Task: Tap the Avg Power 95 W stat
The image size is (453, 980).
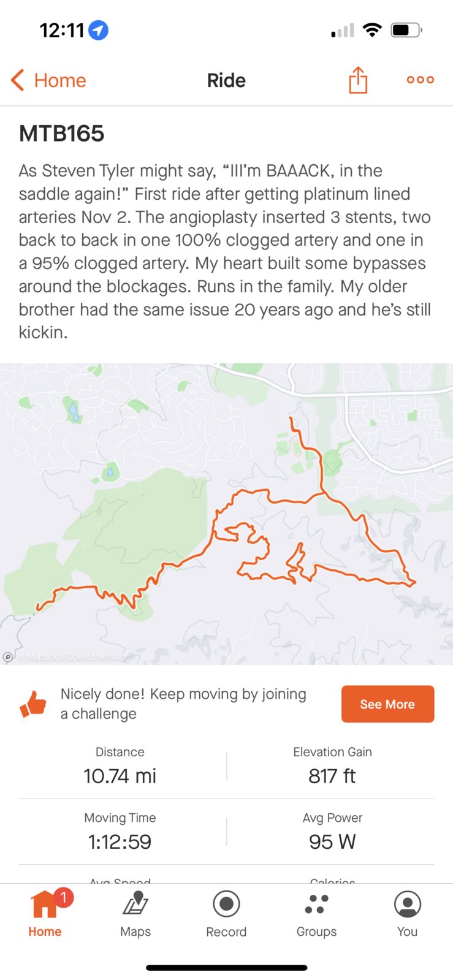Action: pos(332,832)
